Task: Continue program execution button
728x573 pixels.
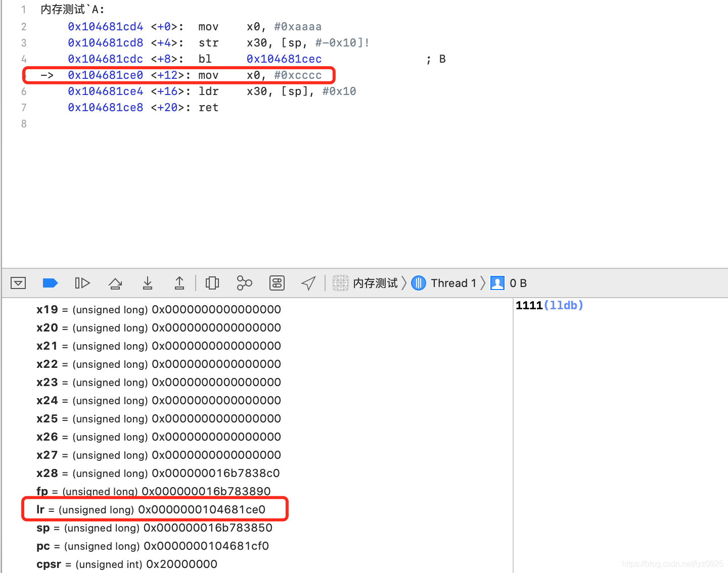Action: click(82, 283)
